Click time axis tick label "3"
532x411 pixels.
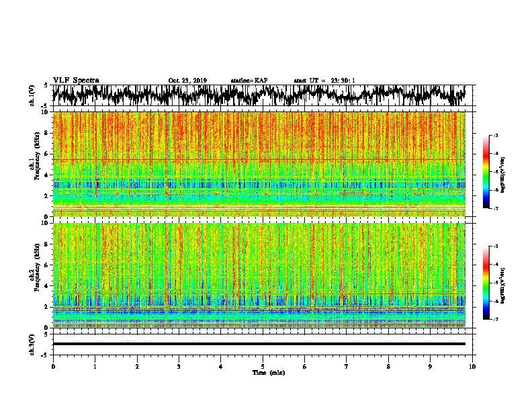(179, 367)
